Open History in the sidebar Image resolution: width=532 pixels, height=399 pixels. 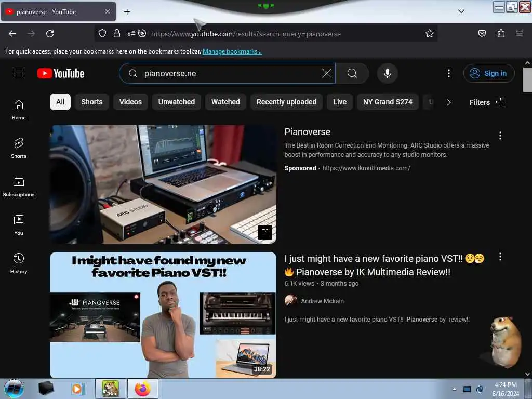point(19,263)
